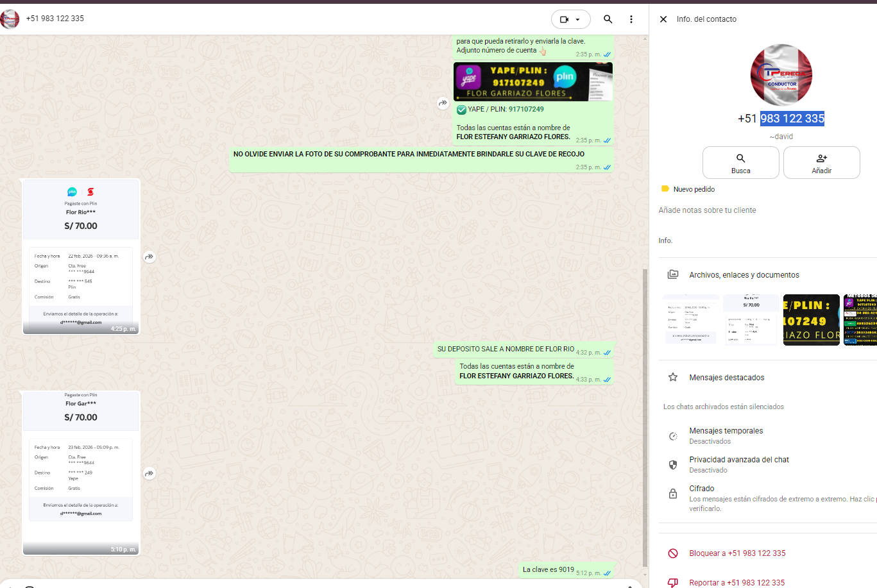Toggle Privacidad avanzada del chat
This screenshot has width=877, height=588.
point(738,464)
